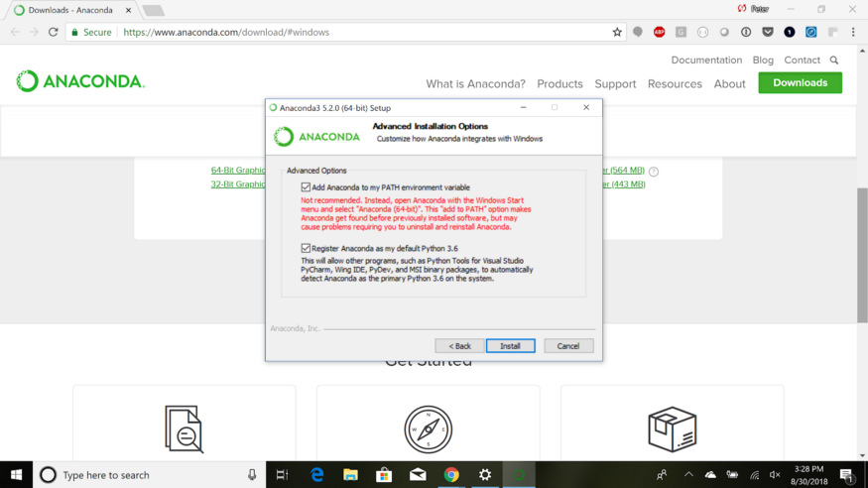The height and width of the screenshot is (488, 868).
Task: Open the Contact link
Action: pyautogui.click(x=802, y=60)
